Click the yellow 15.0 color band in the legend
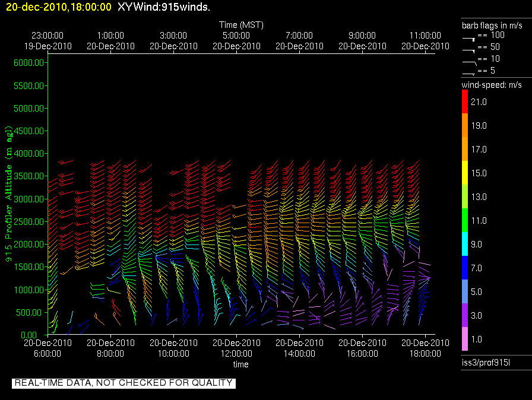 coord(465,173)
